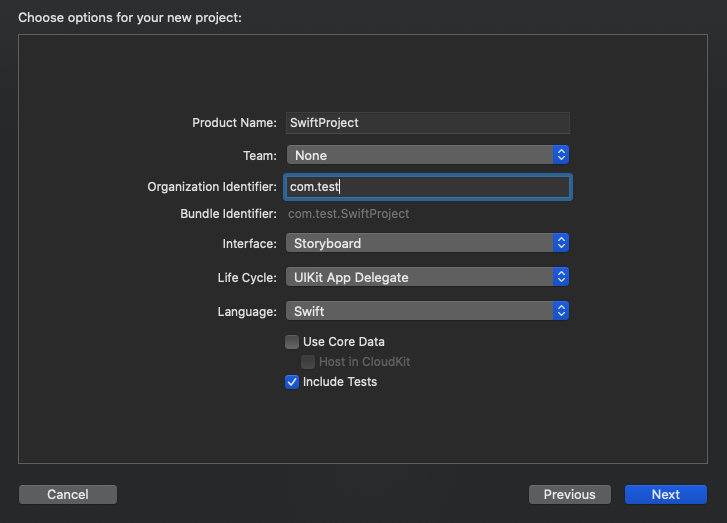Viewport: 727px width, 523px height.
Task: Click the chevron arrows on Language selector
Action: point(562,311)
